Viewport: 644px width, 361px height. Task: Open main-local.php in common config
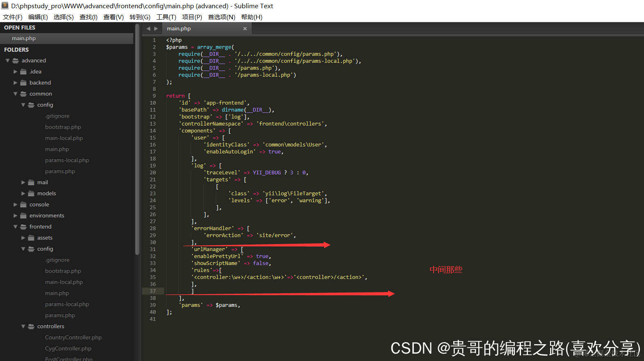(x=64, y=138)
